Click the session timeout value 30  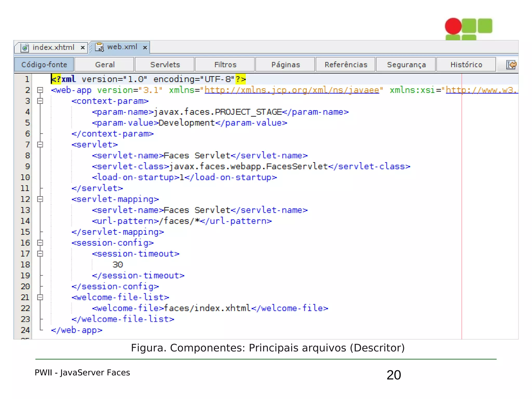pyautogui.click(x=117, y=265)
